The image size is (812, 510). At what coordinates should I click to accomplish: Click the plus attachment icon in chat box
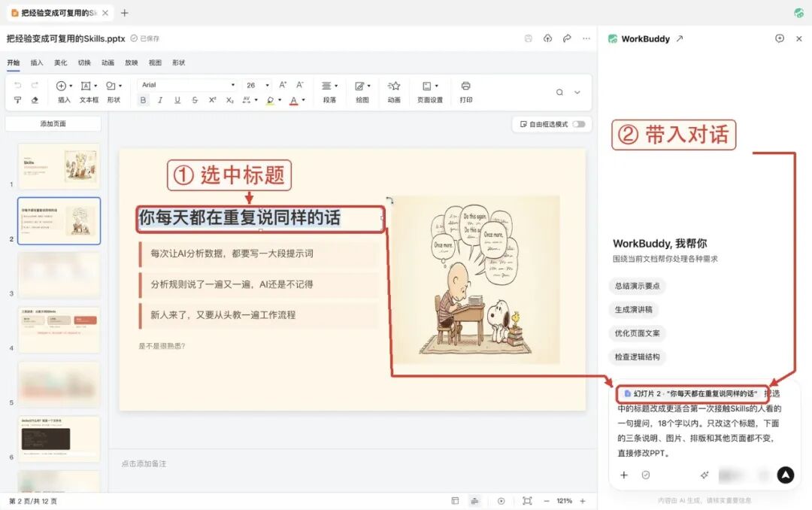[x=624, y=475]
